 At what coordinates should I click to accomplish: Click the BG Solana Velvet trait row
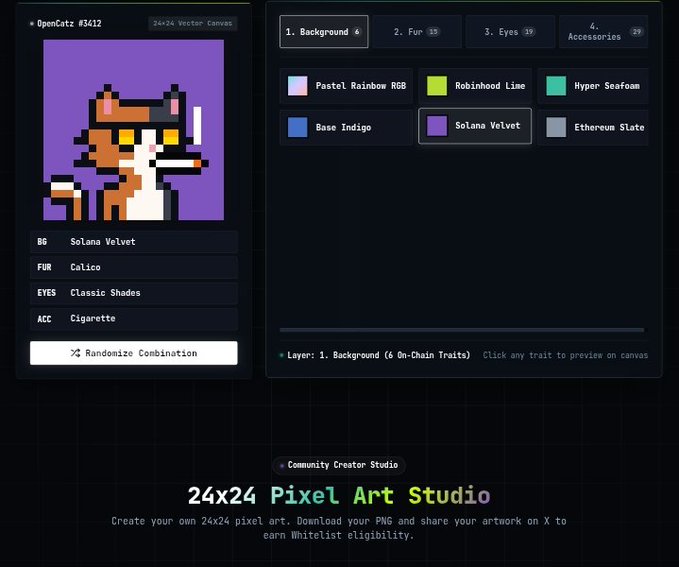(x=134, y=242)
